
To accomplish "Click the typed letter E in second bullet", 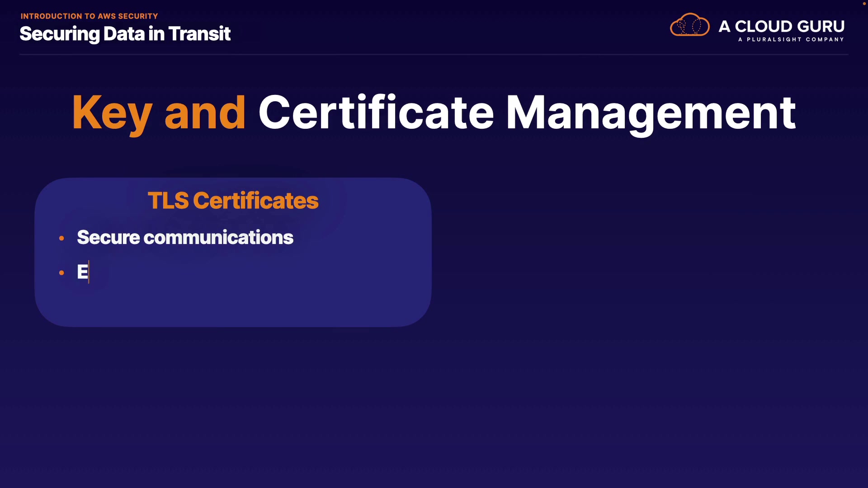I will tap(82, 272).
